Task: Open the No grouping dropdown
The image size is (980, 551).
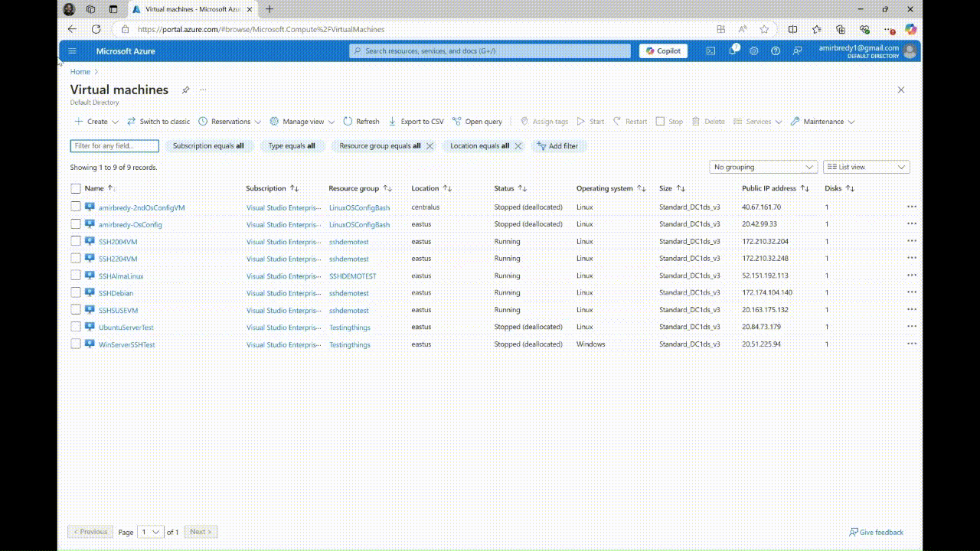Action: pos(763,166)
